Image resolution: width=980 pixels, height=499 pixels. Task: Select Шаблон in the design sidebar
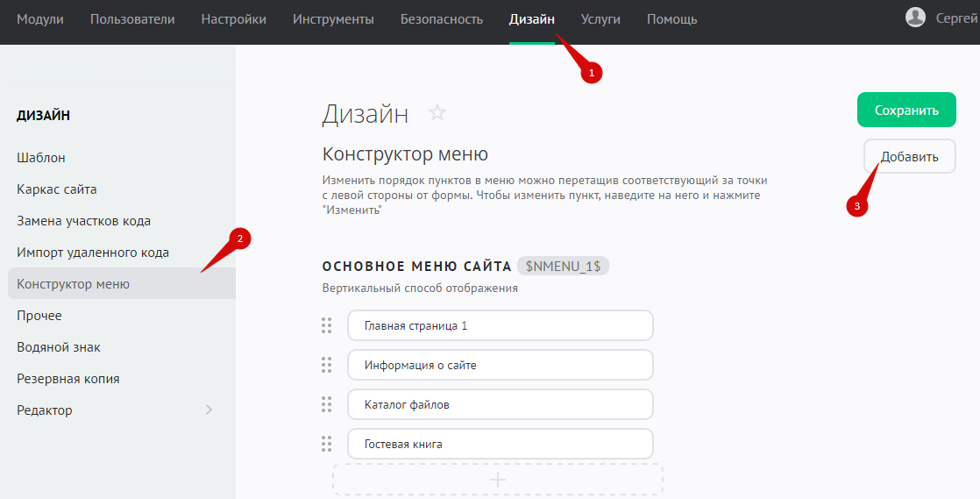[x=41, y=158]
